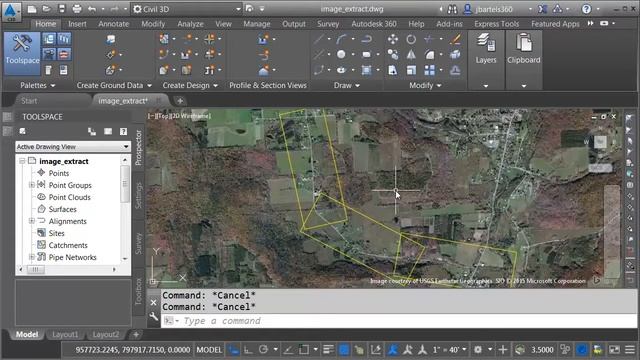Click the Profile view creation icon
Image resolution: width=640 pixels, height=360 pixels.
tap(264, 39)
